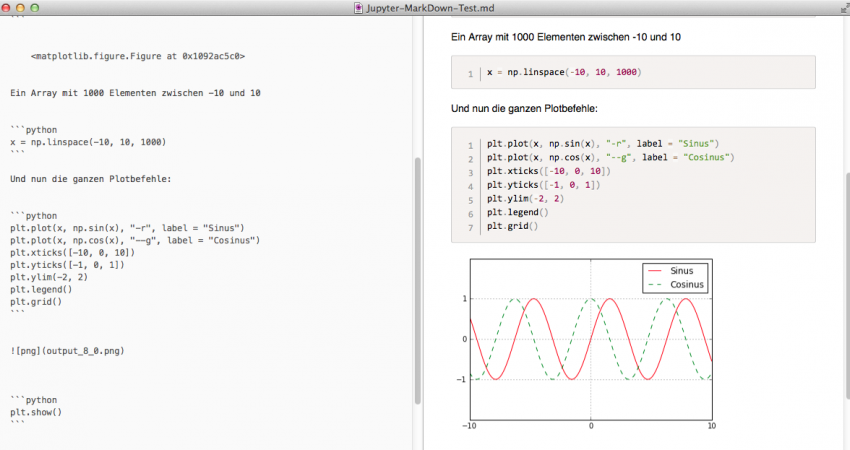The width and height of the screenshot is (850, 450).
Task: Click preview code line 6 plt.legend()
Action: coord(518,213)
